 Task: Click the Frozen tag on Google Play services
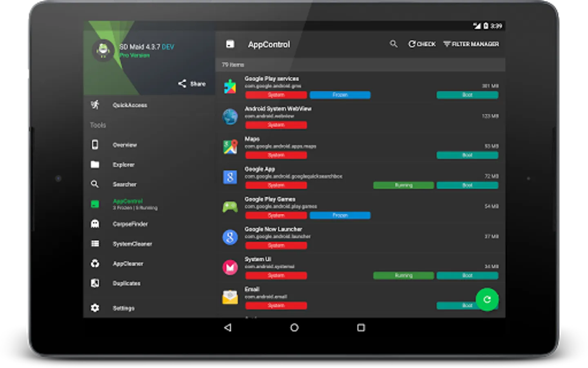tap(340, 95)
